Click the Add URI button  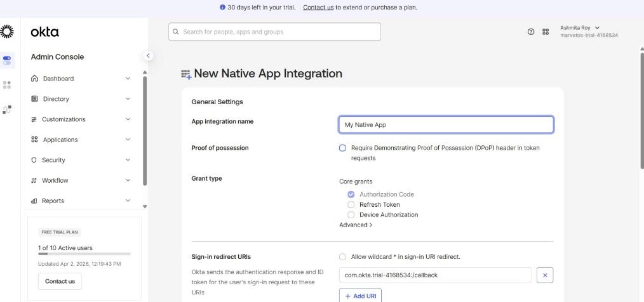click(360, 296)
